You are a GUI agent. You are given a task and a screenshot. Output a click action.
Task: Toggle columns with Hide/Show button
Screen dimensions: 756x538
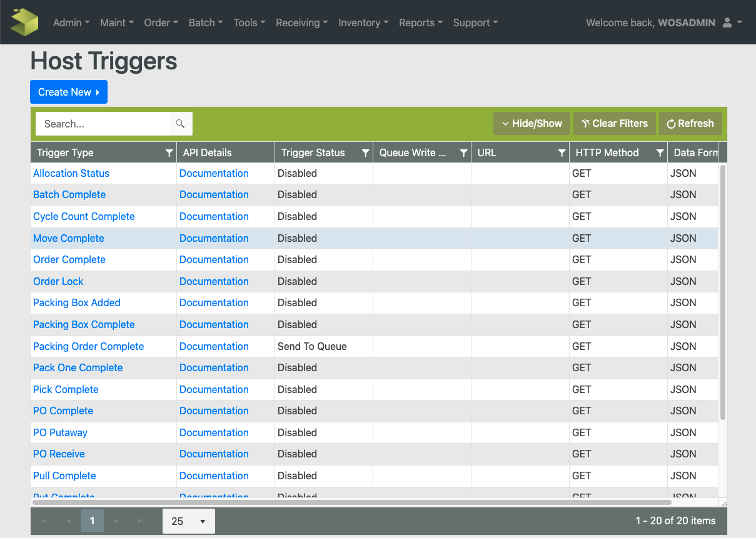(x=531, y=124)
